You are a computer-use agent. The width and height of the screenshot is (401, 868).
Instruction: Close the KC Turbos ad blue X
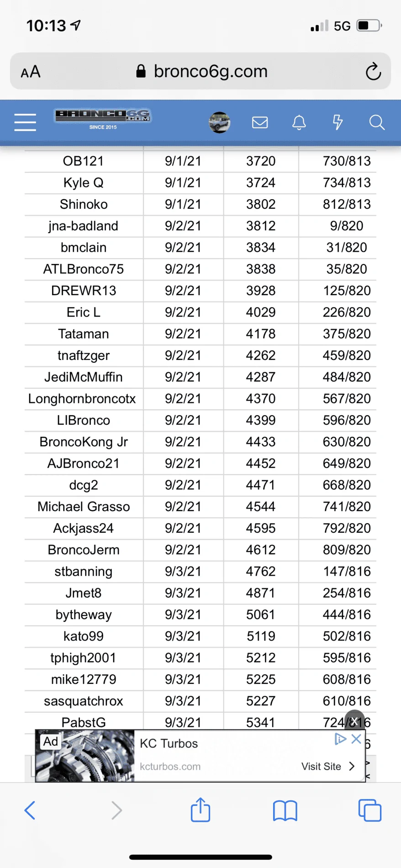point(357,739)
